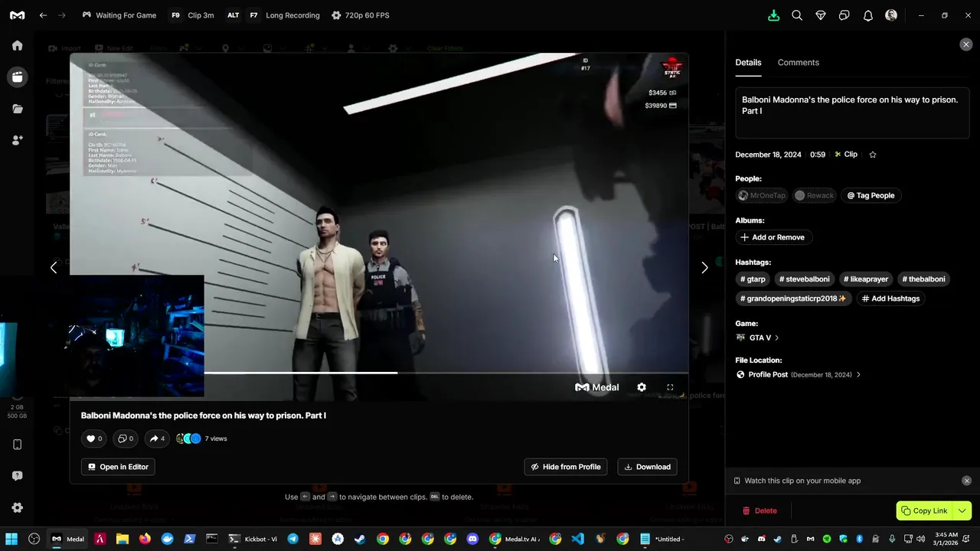Open the premium diamond icon
980x551 pixels.
821,15
